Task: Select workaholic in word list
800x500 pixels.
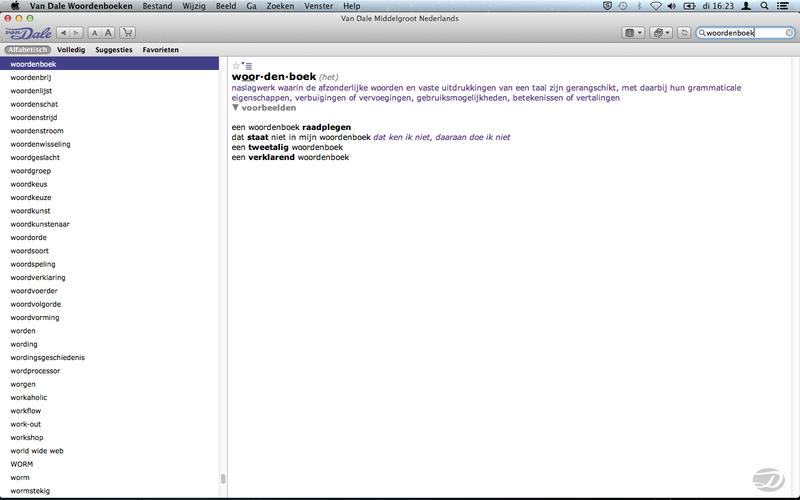Action: [109, 397]
